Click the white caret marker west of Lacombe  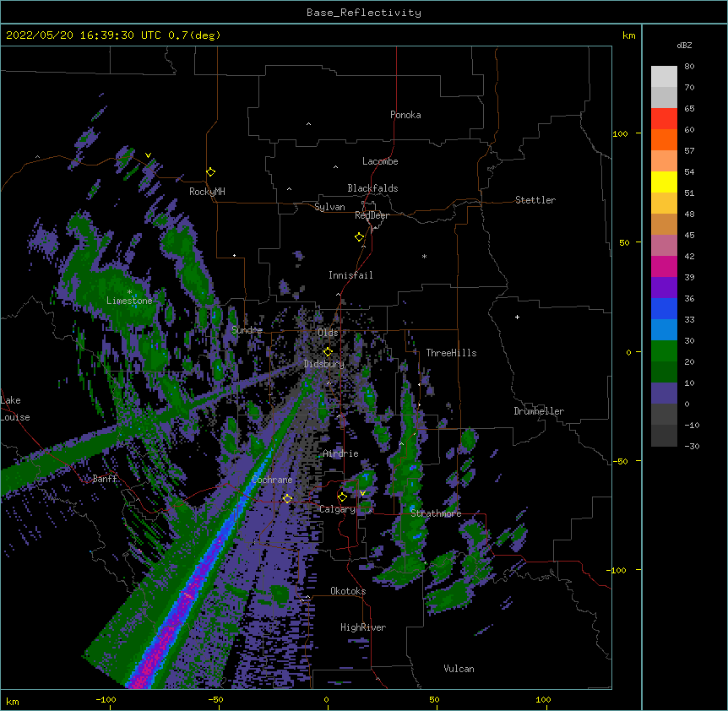click(x=335, y=166)
